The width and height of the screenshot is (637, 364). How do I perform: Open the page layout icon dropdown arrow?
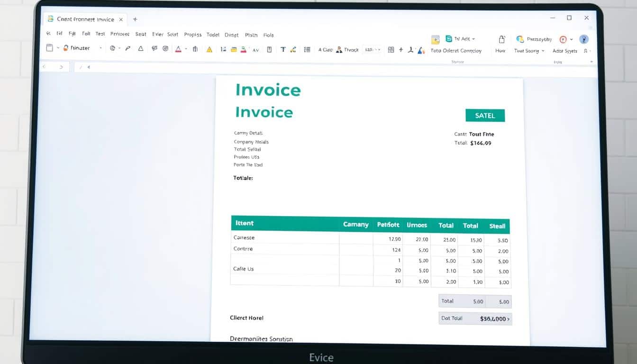58,48
